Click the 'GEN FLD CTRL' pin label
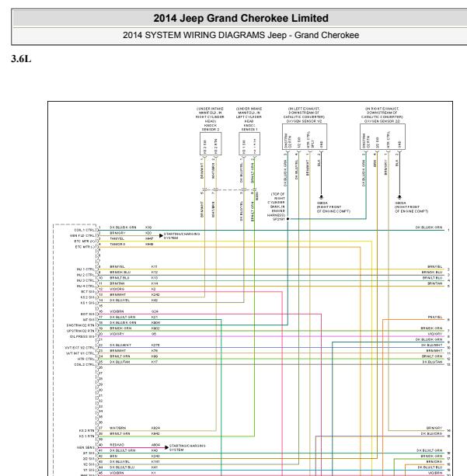This screenshot has height=476, width=467. tap(82, 235)
